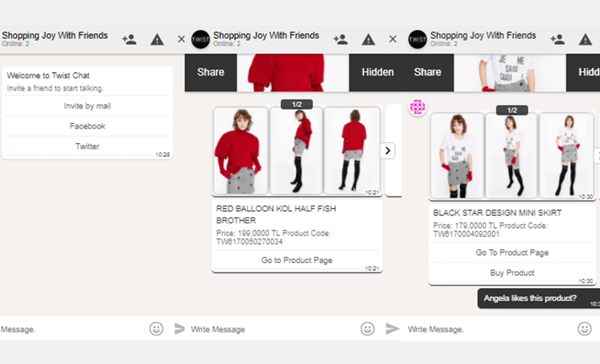
Task: Send message with arrow icon in middle panel
Action: [x=392, y=329]
